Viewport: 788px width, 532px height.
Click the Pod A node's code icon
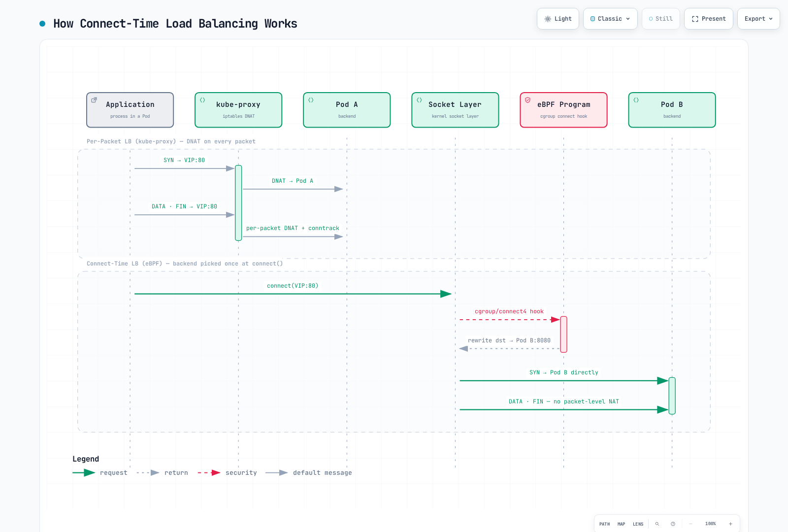pos(311,100)
